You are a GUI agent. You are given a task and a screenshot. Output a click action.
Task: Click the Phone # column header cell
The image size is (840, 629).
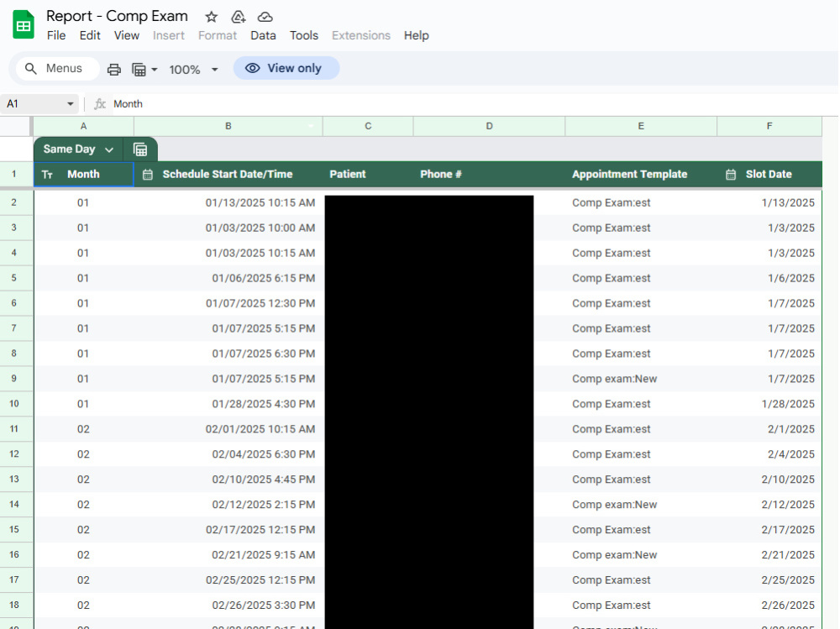(x=489, y=175)
